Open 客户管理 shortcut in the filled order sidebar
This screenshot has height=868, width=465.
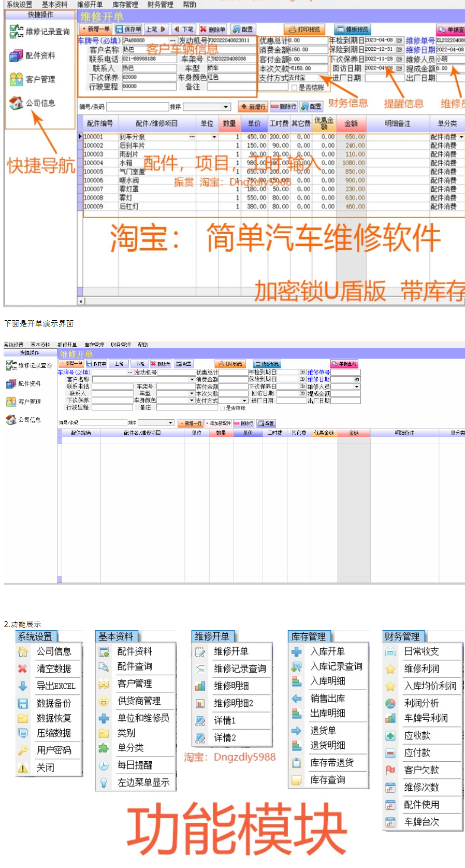pyautogui.click(x=32, y=79)
